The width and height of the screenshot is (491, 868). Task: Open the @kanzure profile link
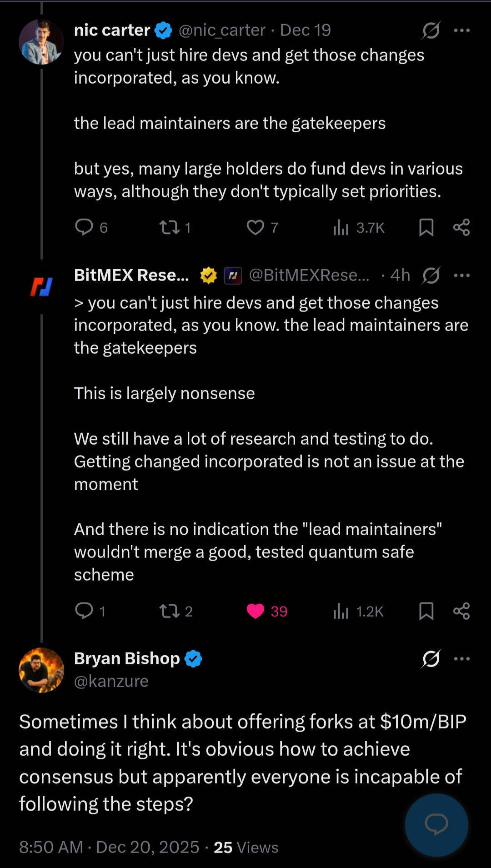click(111, 681)
